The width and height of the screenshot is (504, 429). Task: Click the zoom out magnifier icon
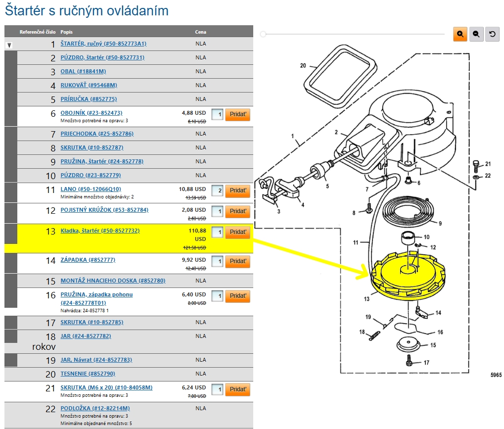point(476,34)
